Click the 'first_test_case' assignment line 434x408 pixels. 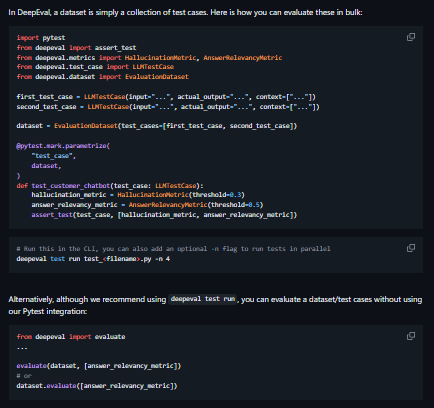pos(166,97)
